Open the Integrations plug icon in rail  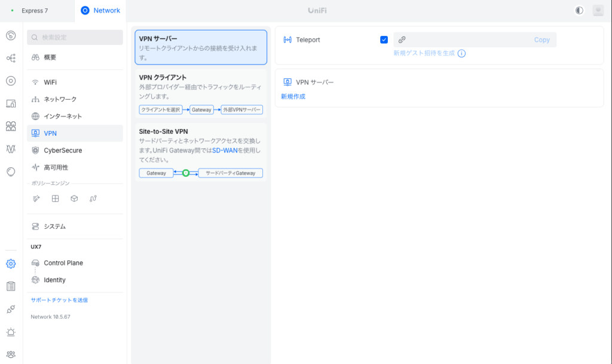(11, 309)
